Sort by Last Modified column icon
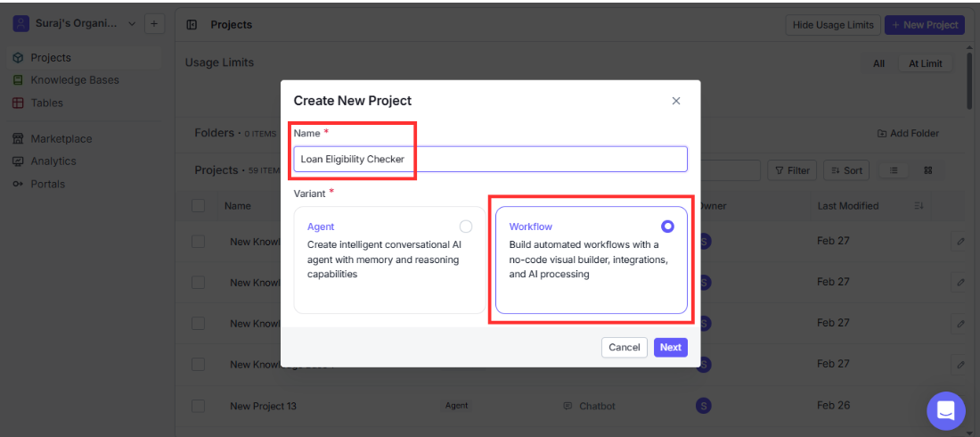 click(x=919, y=206)
